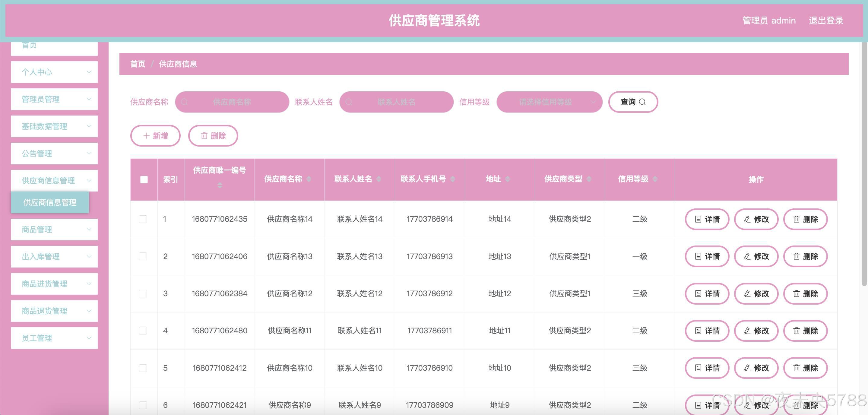Click the 退出登录 link
The image size is (868, 415).
coord(826,21)
